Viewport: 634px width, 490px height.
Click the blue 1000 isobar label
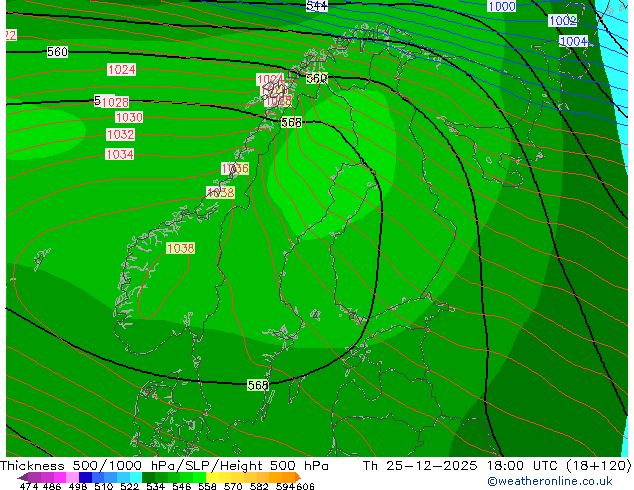[502, 6]
